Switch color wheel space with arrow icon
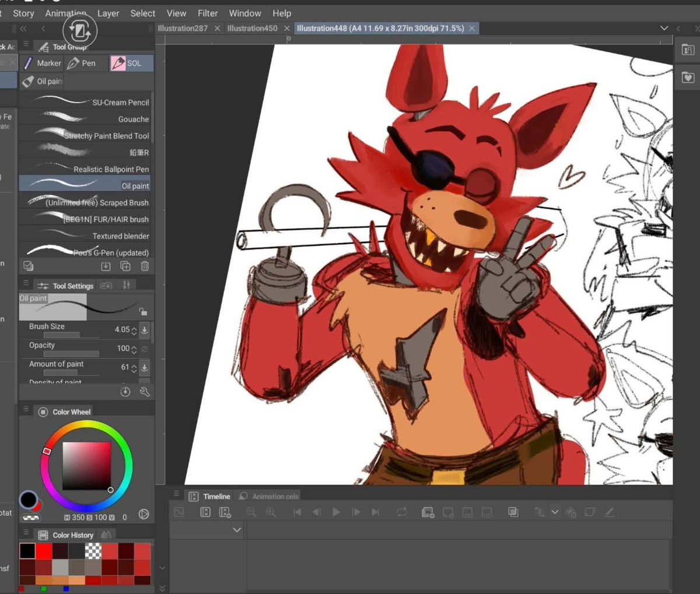 143,514
